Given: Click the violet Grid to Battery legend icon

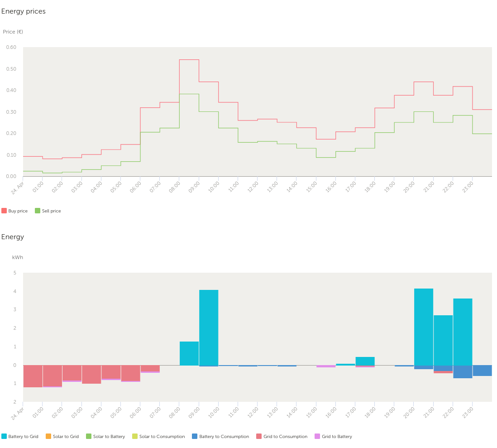Looking at the screenshot, I should click(x=317, y=437).
